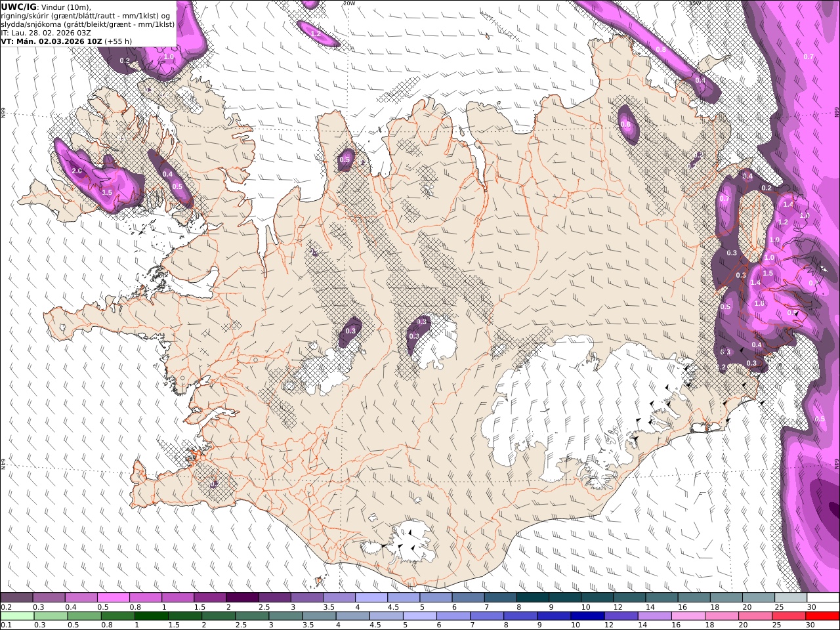Click the '0.8' value label near the northeast coast
Image resolution: width=840 pixels, height=630 pixels.
point(661,49)
